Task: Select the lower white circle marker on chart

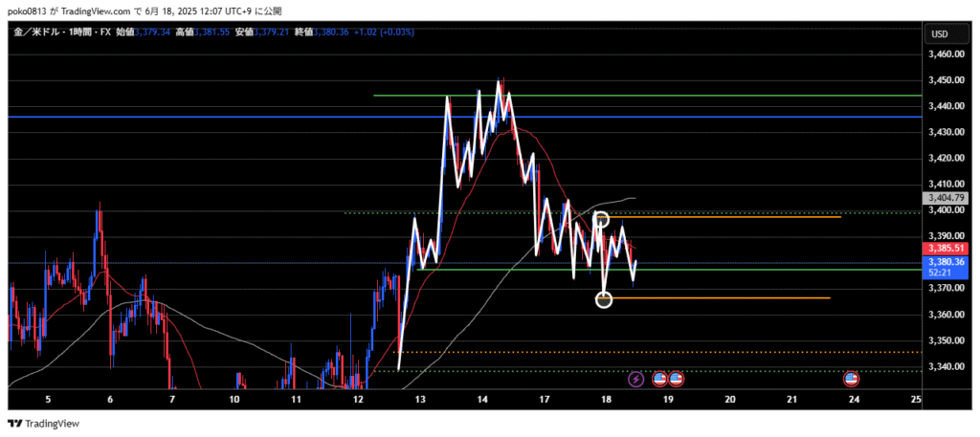Action: coord(603,299)
